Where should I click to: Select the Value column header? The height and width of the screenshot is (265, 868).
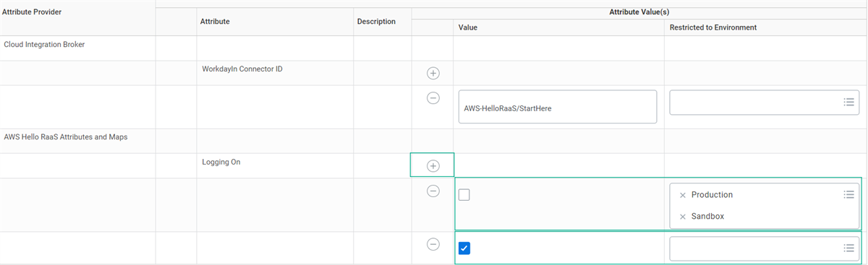[x=468, y=27]
